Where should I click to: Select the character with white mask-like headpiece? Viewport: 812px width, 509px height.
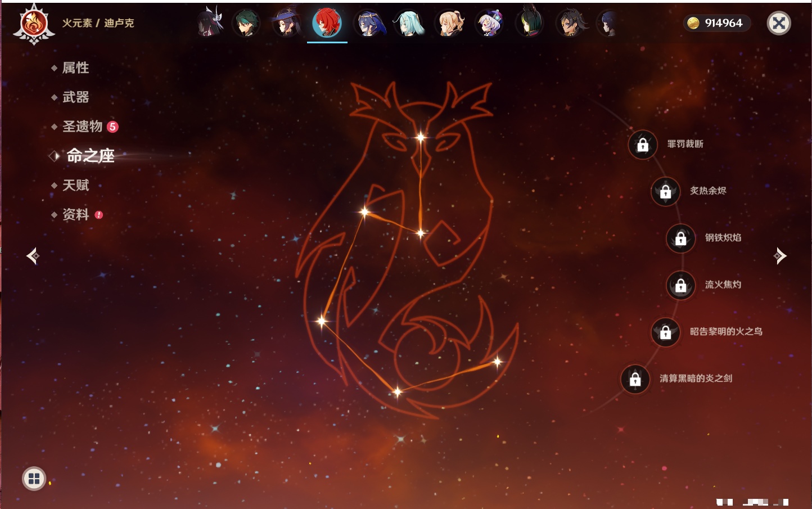(x=210, y=23)
